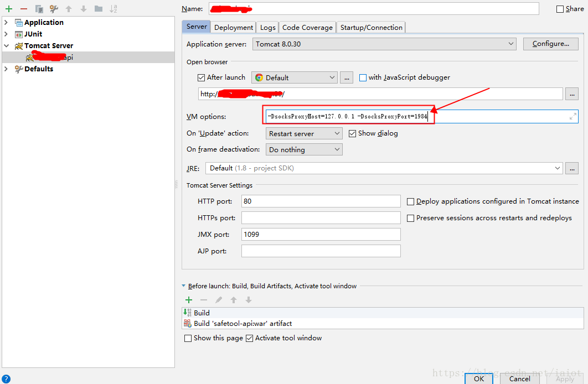Expand the VM options field editor

coord(572,117)
